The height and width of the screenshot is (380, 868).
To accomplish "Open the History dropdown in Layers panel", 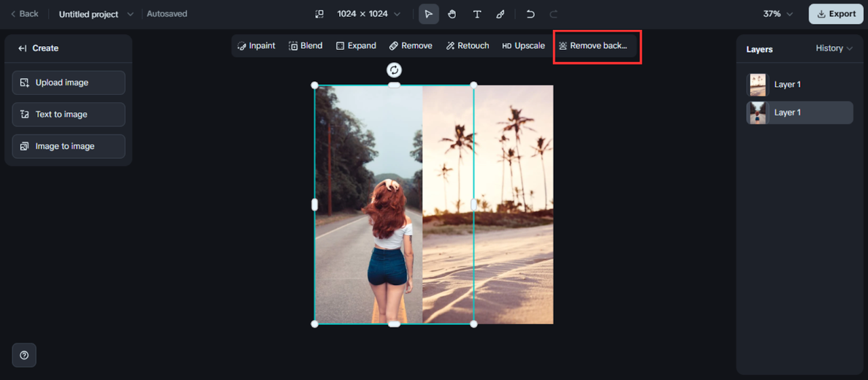I will 833,48.
